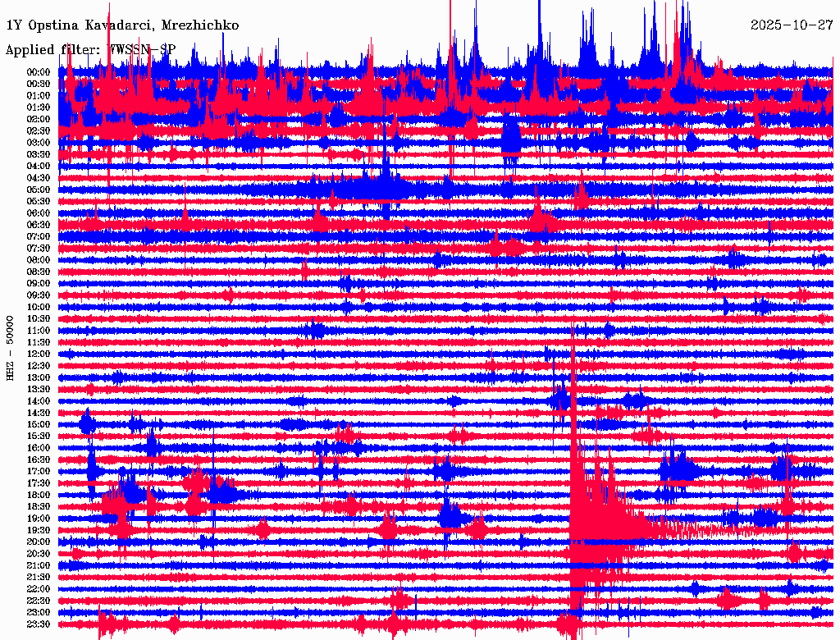Click the 11:30 time label
840x640 pixels.
click(x=39, y=342)
